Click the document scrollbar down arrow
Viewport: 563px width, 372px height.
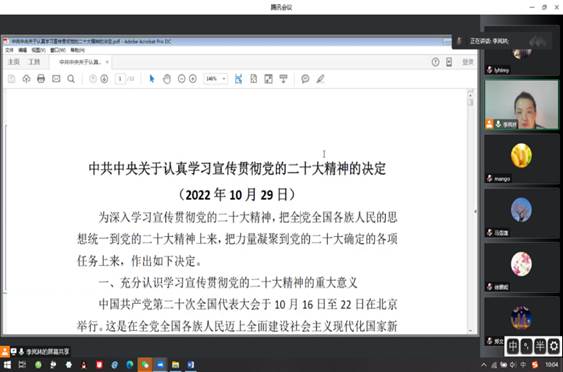click(470, 331)
